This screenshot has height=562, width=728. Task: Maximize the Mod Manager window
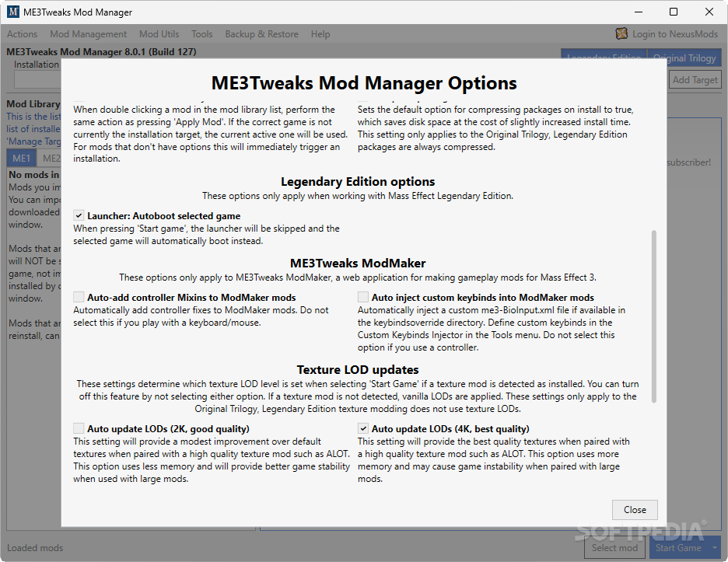674,12
